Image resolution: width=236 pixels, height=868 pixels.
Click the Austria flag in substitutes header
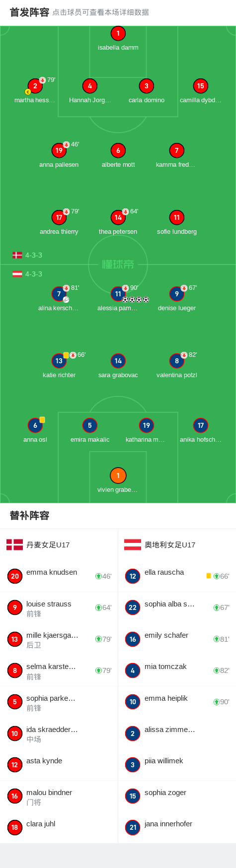[133, 544]
